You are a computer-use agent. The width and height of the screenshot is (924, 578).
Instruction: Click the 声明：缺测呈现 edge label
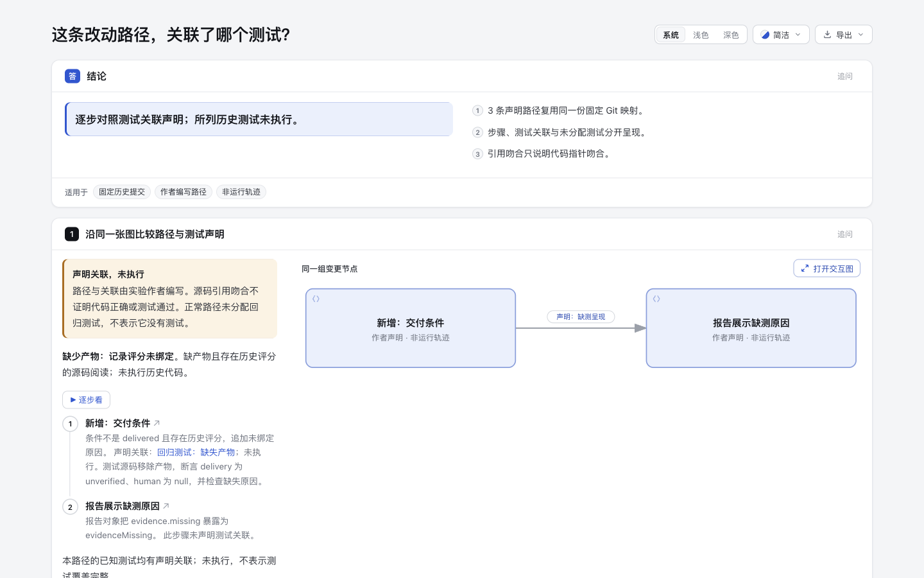click(x=581, y=317)
